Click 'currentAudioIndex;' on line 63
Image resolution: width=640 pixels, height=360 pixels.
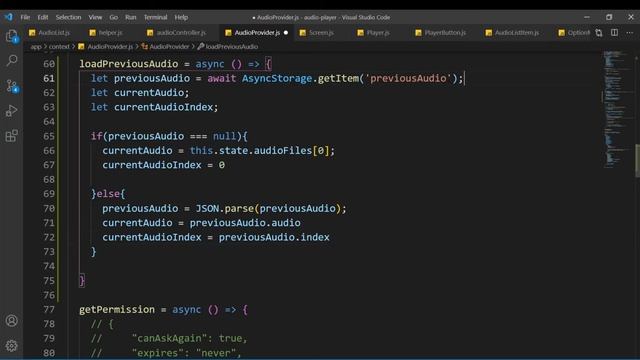tap(166, 107)
